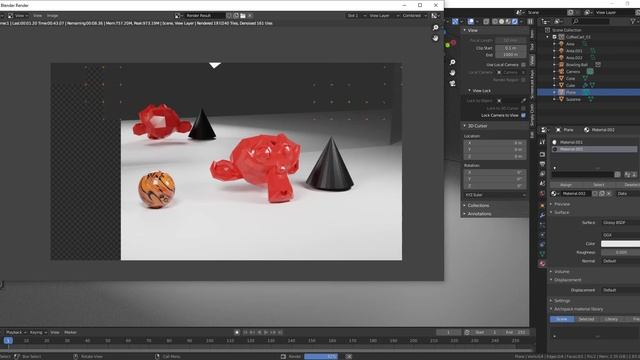Image resolution: width=640 pixels, height=360 pixels.
Task: Click the Assign material button
Action: click(x=565, y=185)
